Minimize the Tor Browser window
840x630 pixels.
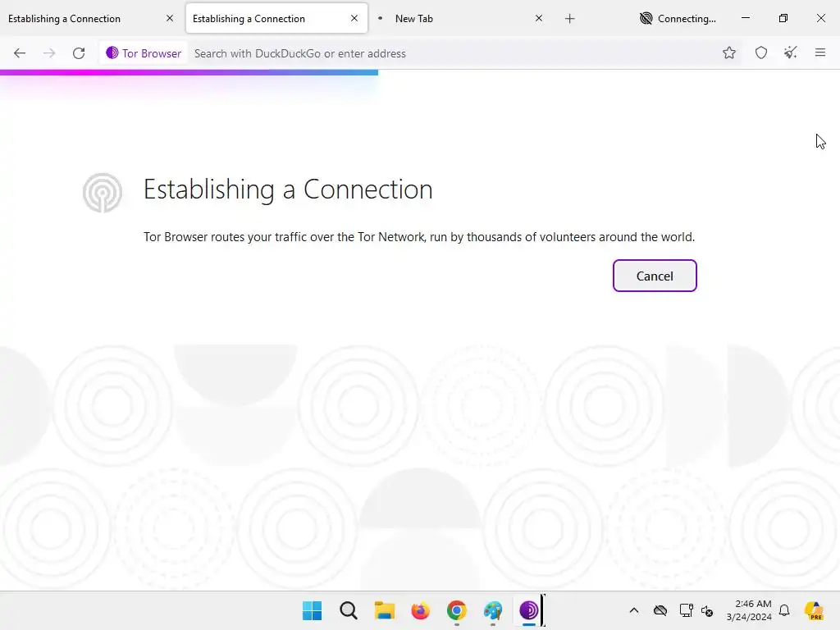point(745,18)
